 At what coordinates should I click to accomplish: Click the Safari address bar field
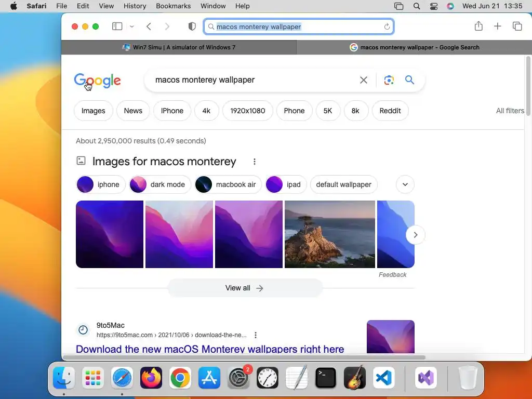pyautogui.click(x=299, y=26)
